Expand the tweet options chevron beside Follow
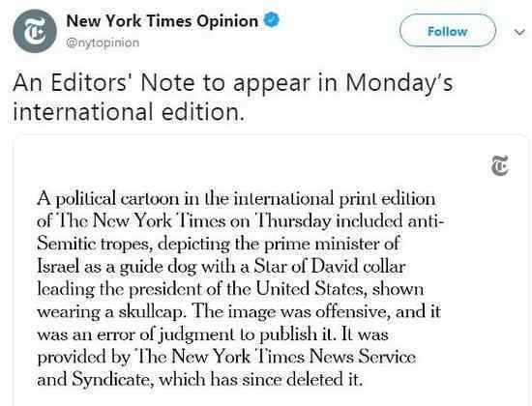This screenshot has width=532, height=406. click(519, 32)
